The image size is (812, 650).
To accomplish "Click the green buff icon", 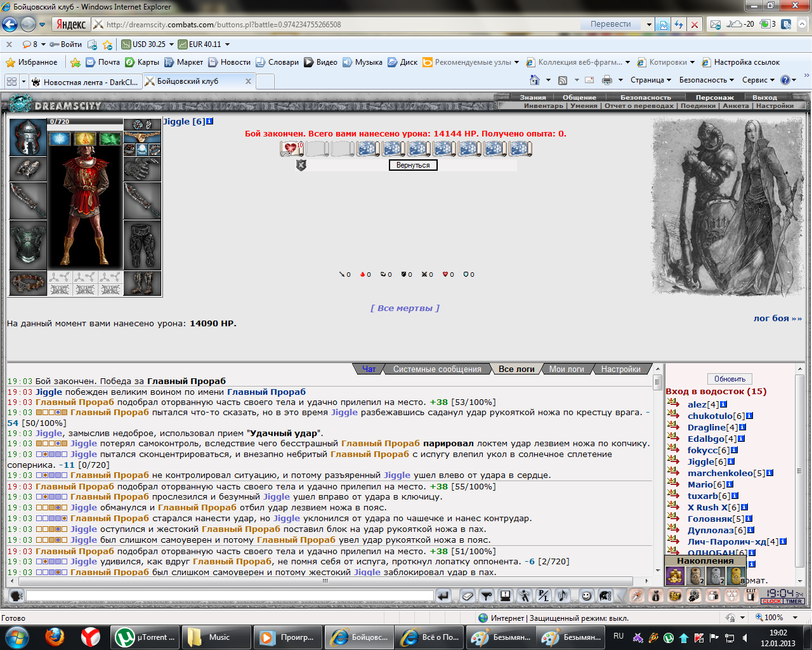I will point(110,138).
